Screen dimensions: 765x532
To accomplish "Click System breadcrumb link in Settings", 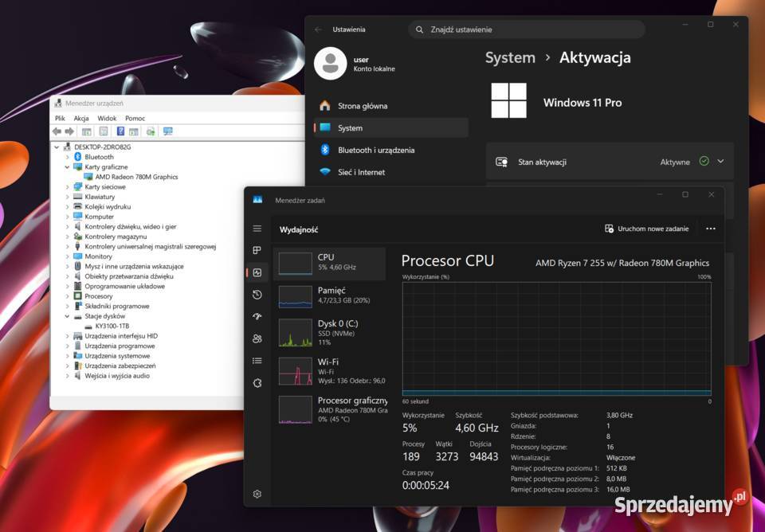I will point(510,57).
